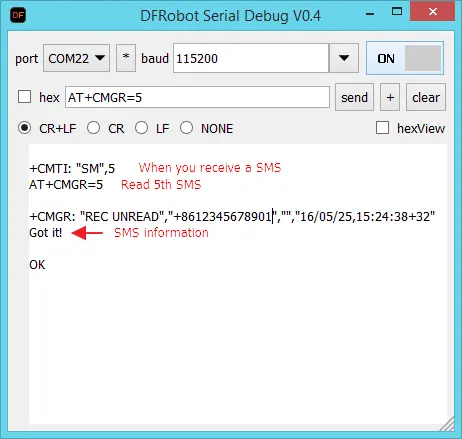Enable the hex send checkbox
The width and height of the screenshot is (462, 439).
24,97
